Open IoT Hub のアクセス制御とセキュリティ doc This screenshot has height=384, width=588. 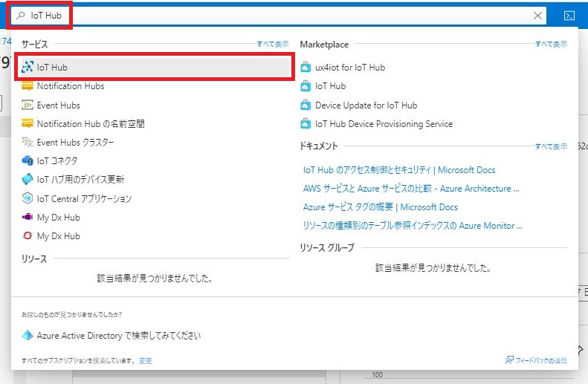399,170
